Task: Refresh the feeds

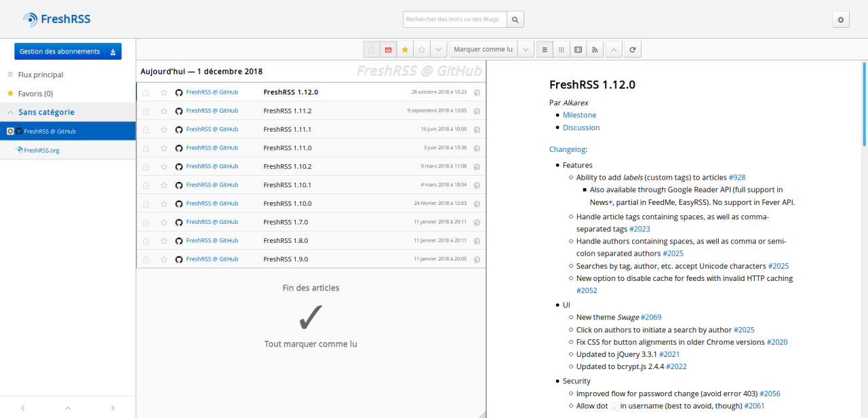Action: [x=631, y=49]
